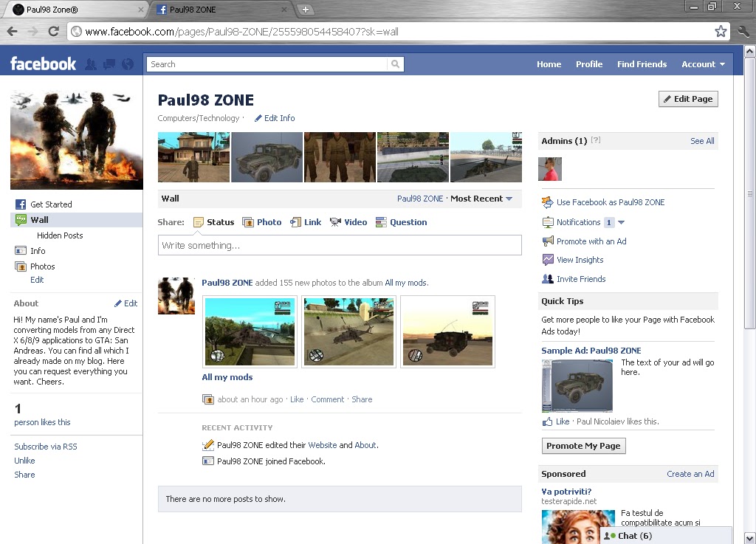Click the Link share icon
756x544 pixels.
(295, 222)
